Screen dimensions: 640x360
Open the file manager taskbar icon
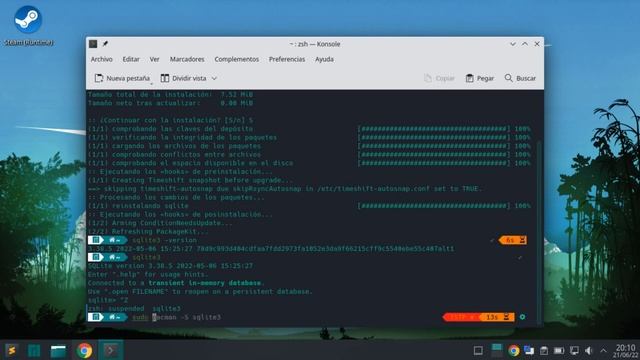[58, 351]
